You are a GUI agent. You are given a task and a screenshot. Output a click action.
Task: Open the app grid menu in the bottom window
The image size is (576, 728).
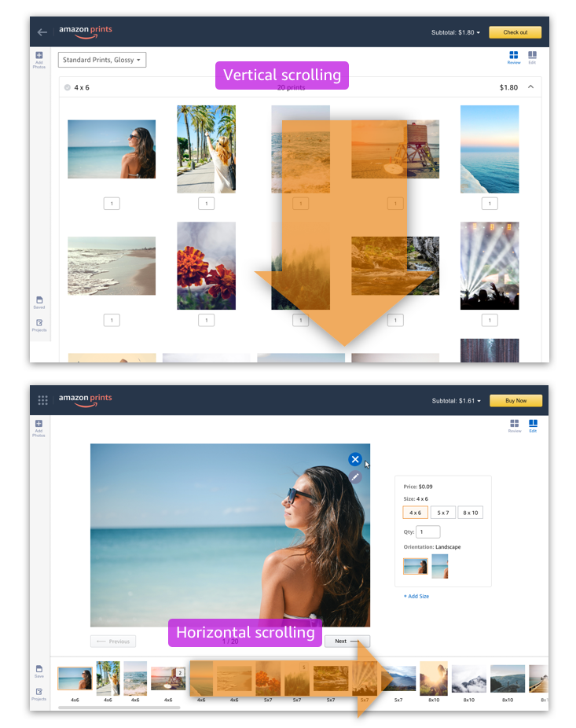(42, 400)
